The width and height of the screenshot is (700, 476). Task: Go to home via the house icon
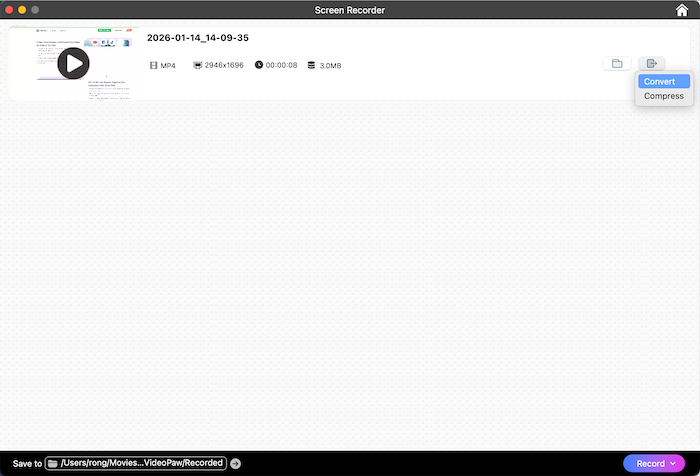pos(682,10)
